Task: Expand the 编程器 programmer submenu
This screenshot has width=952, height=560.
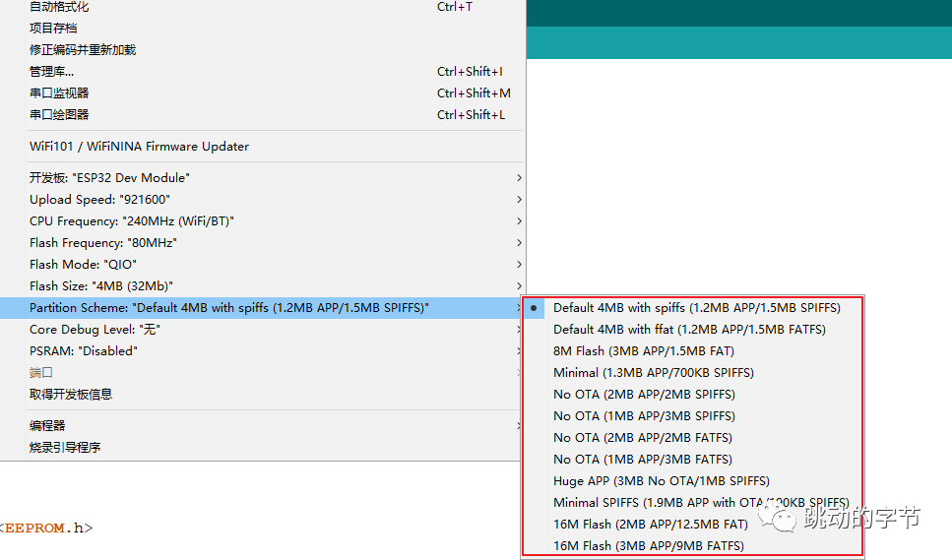Action: 262,426
